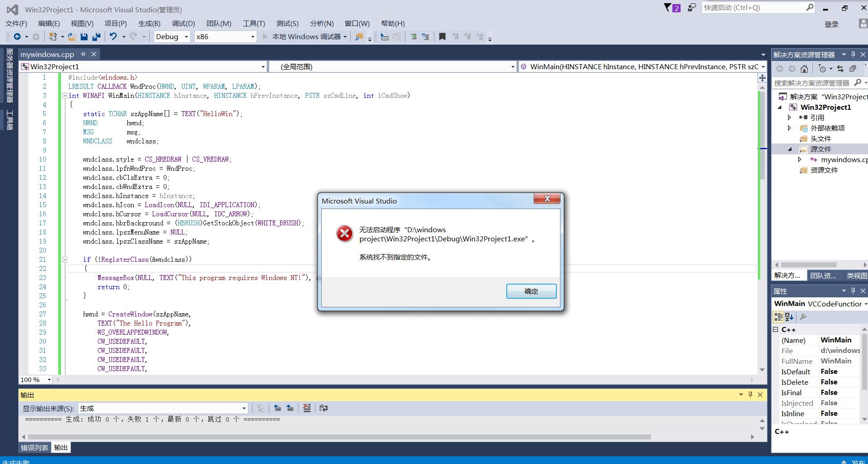
Task: Click the alphabetical sort icon in Properties
Action: pos(789,317)
